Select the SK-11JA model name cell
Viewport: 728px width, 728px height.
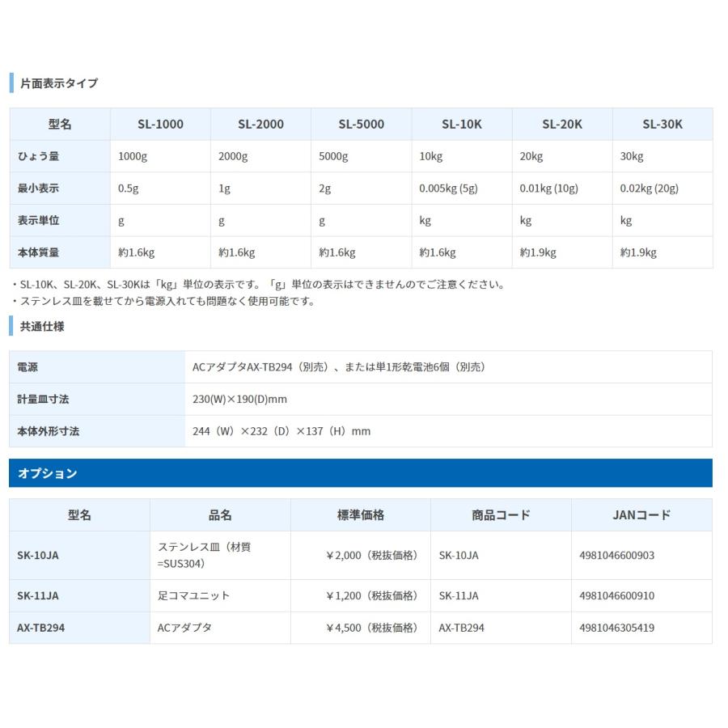tap(37, 595)
